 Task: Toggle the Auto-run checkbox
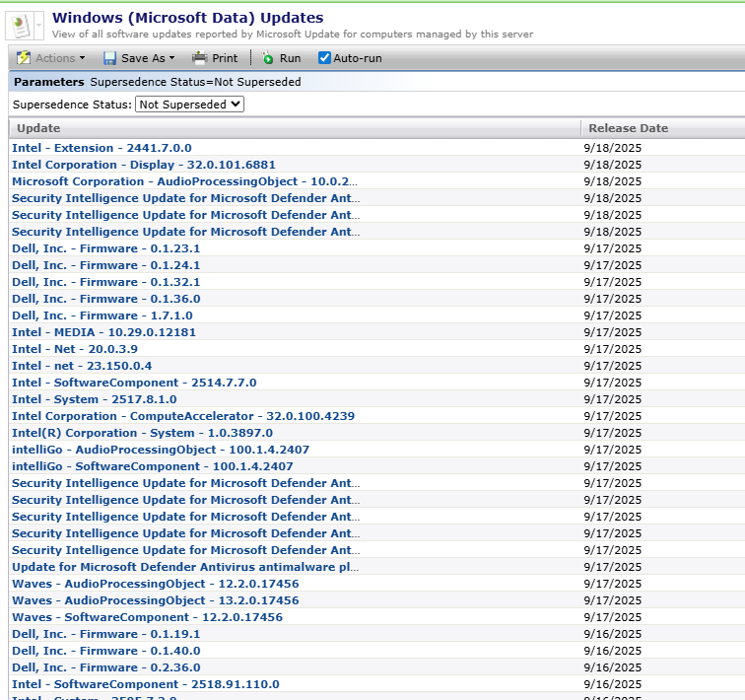(324, 58)
